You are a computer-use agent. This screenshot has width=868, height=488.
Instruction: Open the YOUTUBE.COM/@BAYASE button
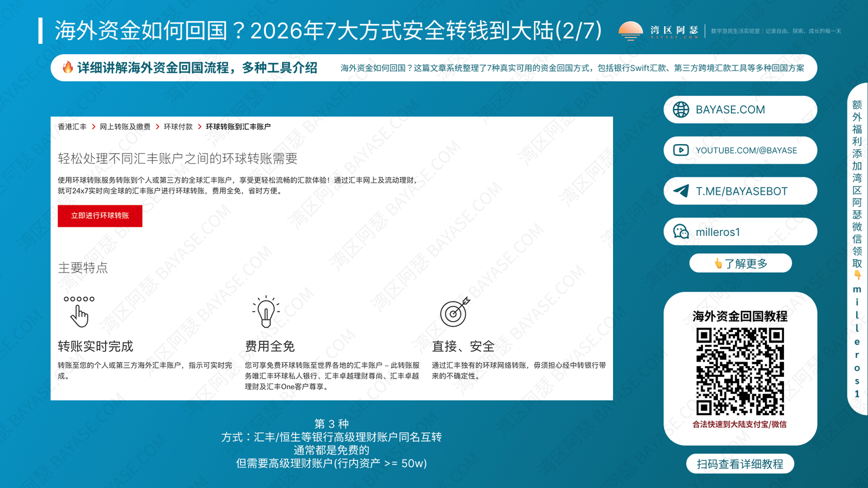pyautogui.click(x=740, y=150)
